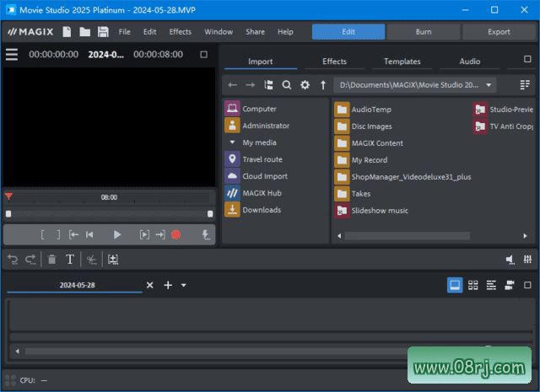Play the preview
540x392 pixels.
[x=117, y=234]
